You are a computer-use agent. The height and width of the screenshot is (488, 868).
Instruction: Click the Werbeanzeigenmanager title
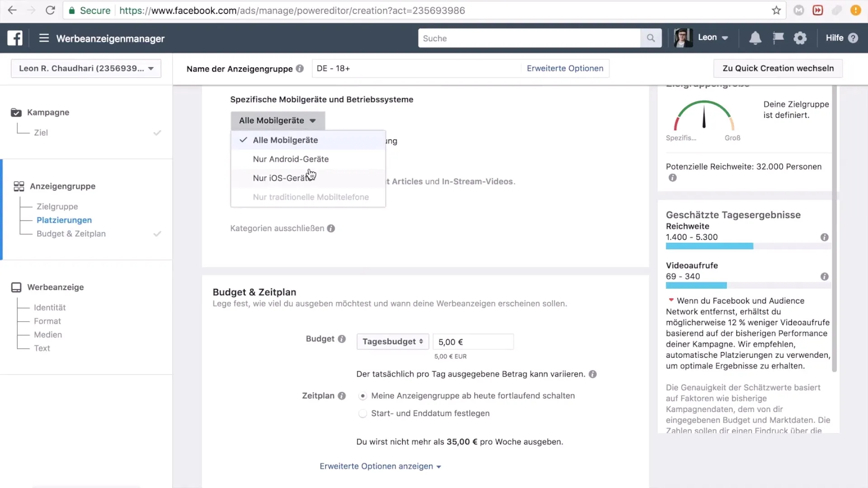tap(110, 39)
